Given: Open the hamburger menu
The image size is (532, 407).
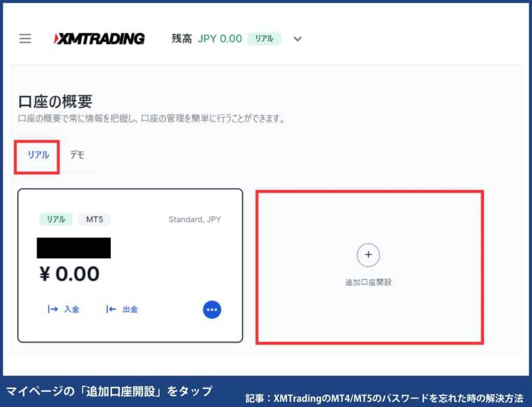Looking at the screenshot, I should [25, 38].
